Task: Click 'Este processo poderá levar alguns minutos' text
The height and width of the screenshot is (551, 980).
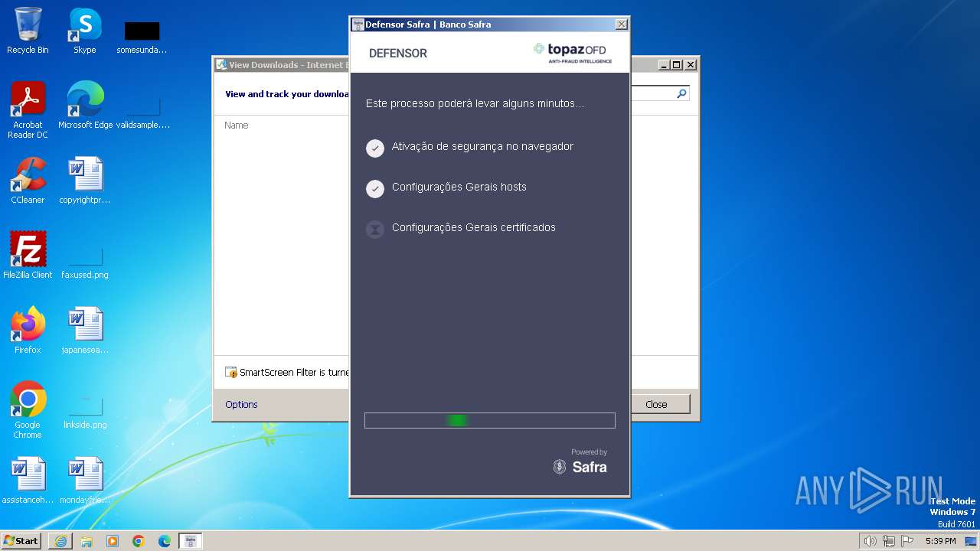Action: 475,103
